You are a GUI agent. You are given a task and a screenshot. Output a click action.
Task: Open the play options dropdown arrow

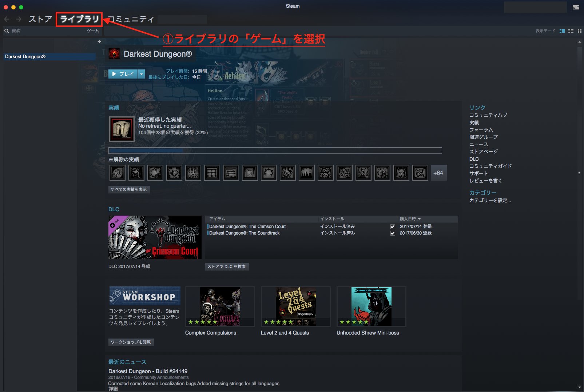[x=142, y=74]
